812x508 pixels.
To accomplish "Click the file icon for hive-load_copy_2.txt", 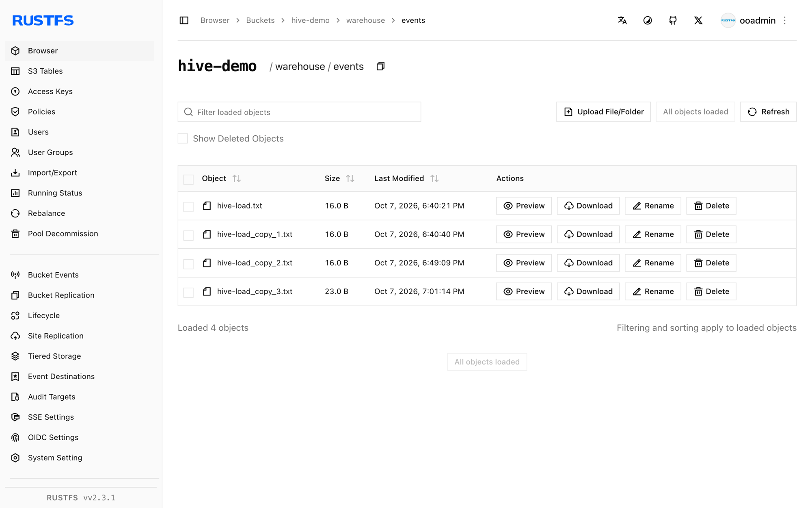I will point(207,263).
